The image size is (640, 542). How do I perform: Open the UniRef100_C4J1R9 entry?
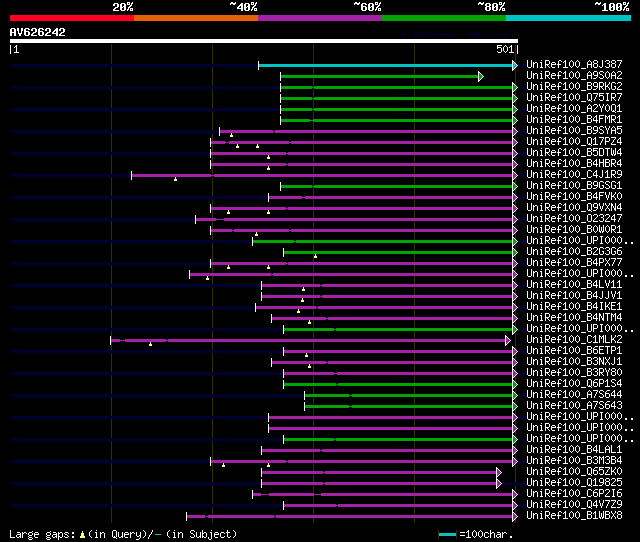(x=574, y=175)
